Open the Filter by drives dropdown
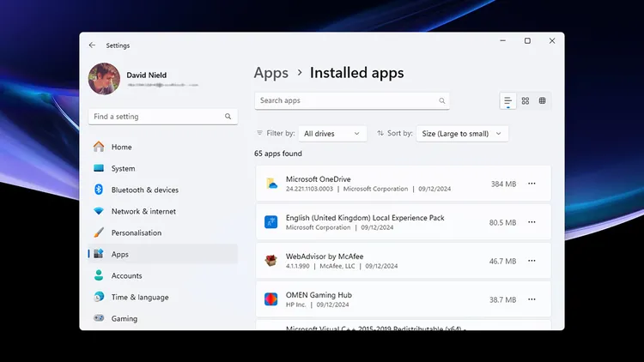The height and width of the screenshot is (362, 644). point(332,134)
